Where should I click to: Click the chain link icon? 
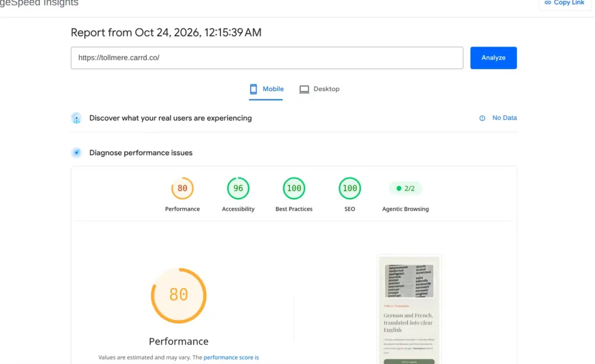click(547, 3)
